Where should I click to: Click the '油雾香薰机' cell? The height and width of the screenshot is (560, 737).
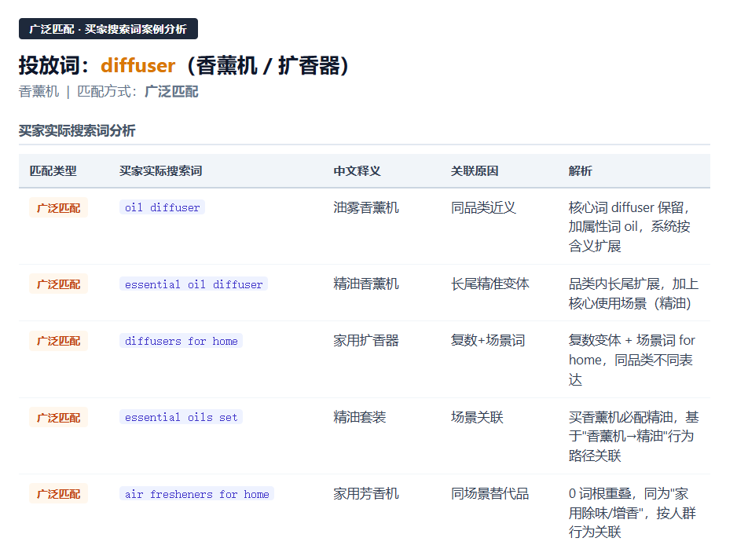click(x=366, y=207)
